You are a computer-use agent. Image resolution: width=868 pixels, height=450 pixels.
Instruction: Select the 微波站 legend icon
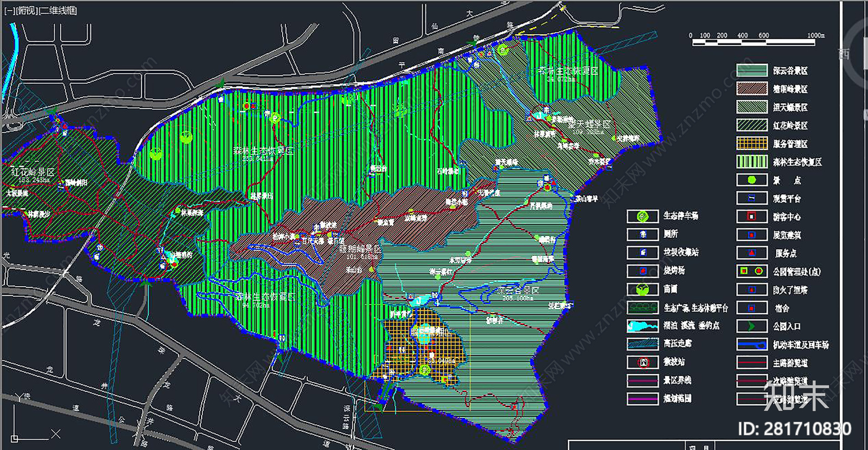642,362
